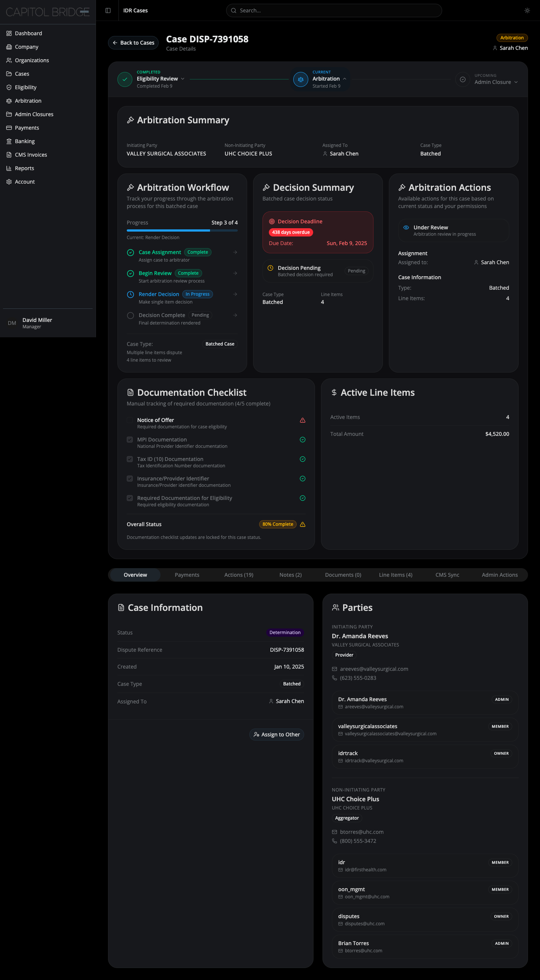Click the Decision Pending clock icon

[270, 268]
